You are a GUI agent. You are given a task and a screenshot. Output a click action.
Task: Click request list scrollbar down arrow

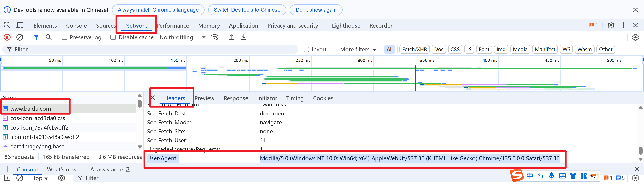140,147
